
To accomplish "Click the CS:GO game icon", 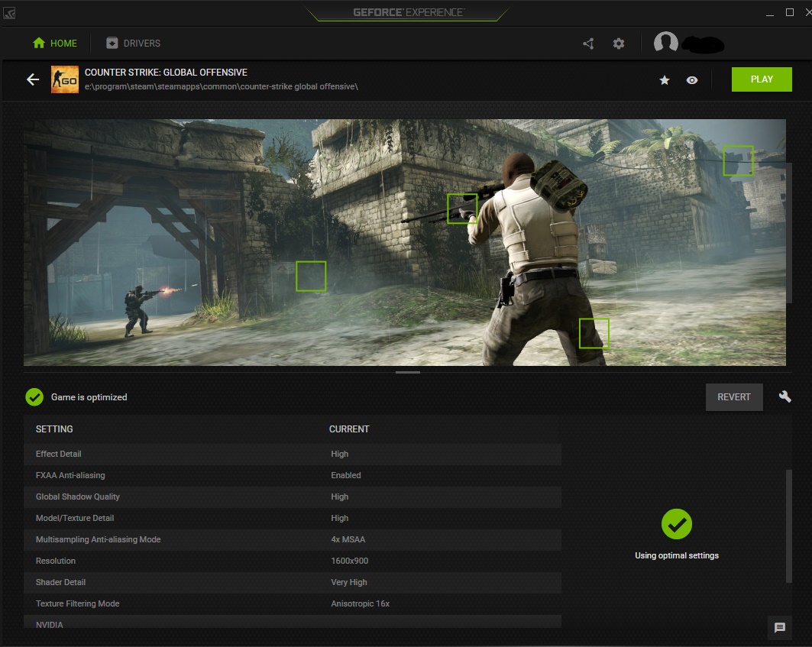I will click(65, 79).
